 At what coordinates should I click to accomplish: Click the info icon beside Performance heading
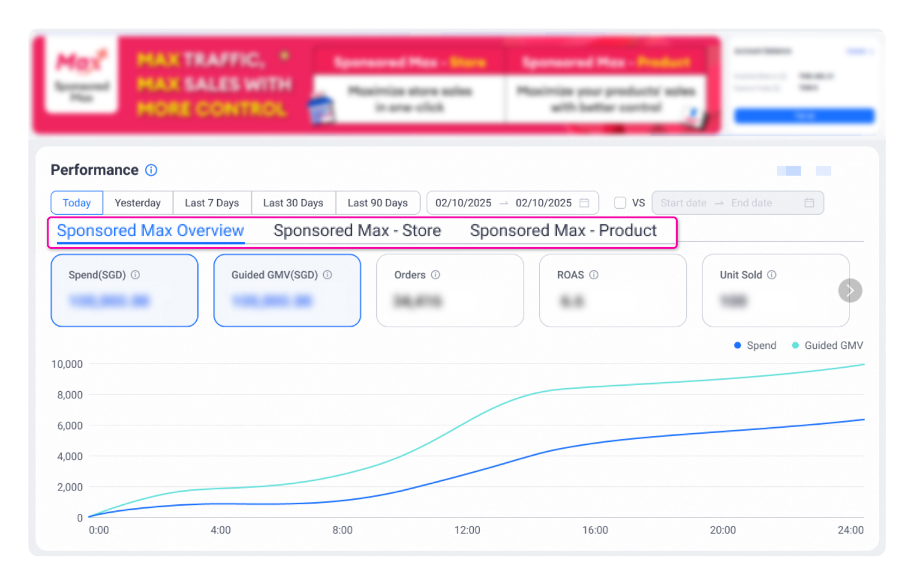click(x=151, y=170)
